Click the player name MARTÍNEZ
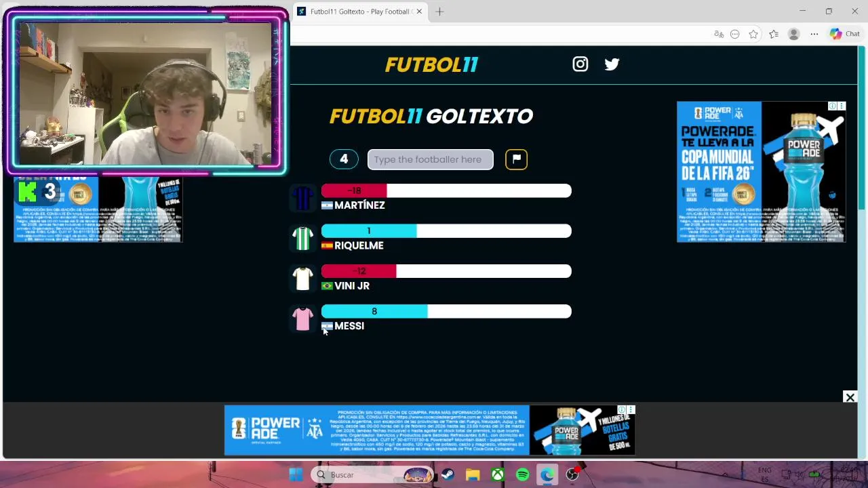 click(x=359, y=205)
